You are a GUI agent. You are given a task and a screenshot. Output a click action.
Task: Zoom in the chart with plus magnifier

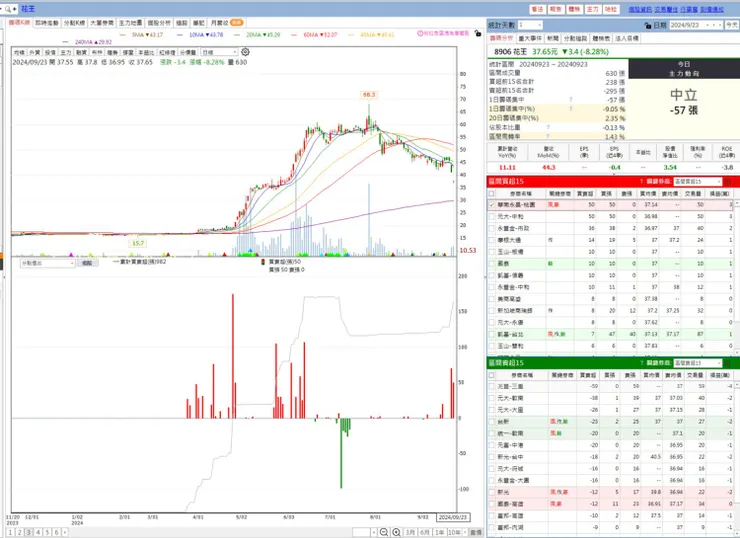click(x=396, y=532)
